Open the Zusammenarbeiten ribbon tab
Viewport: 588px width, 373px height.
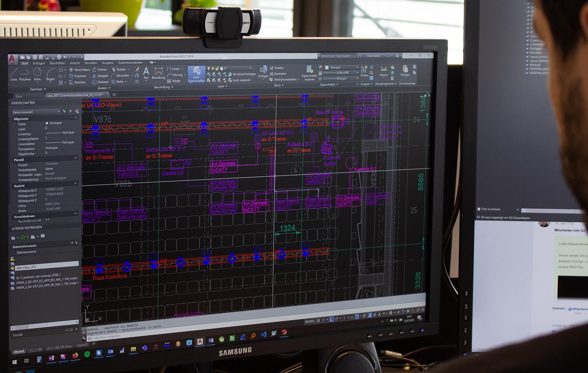[130, 63]
